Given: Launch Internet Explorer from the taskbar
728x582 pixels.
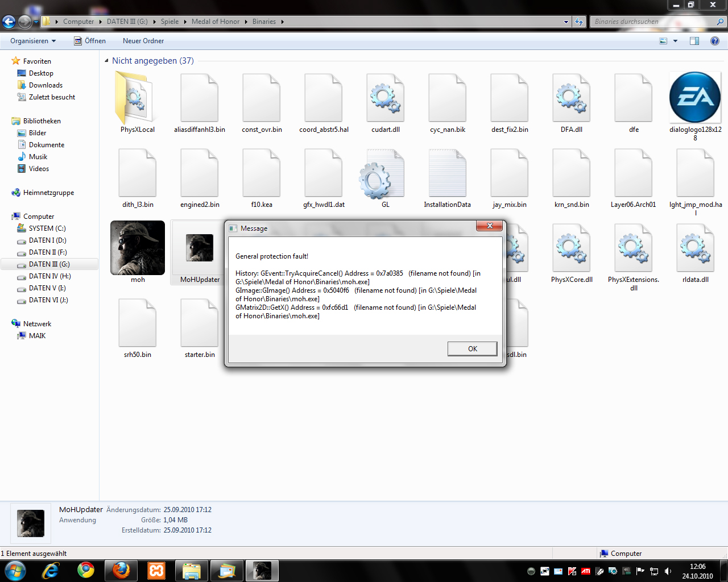Looking at the screenshot, I should (51, 570).
